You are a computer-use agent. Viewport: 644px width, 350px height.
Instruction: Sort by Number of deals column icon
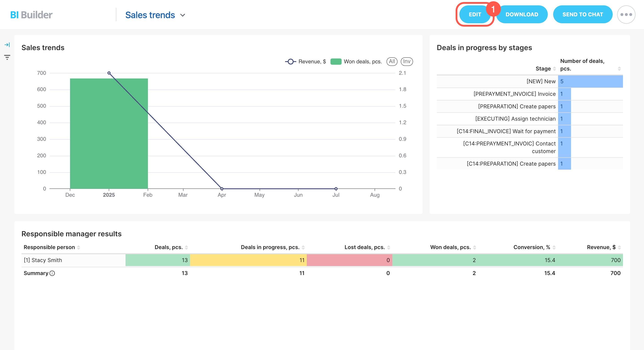click(619, 68)
